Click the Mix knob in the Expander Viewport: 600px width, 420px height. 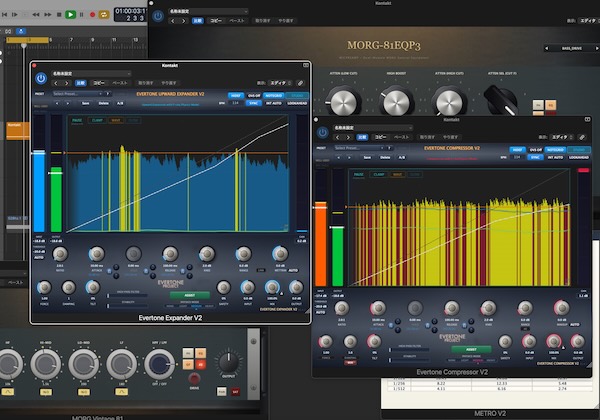272,287
